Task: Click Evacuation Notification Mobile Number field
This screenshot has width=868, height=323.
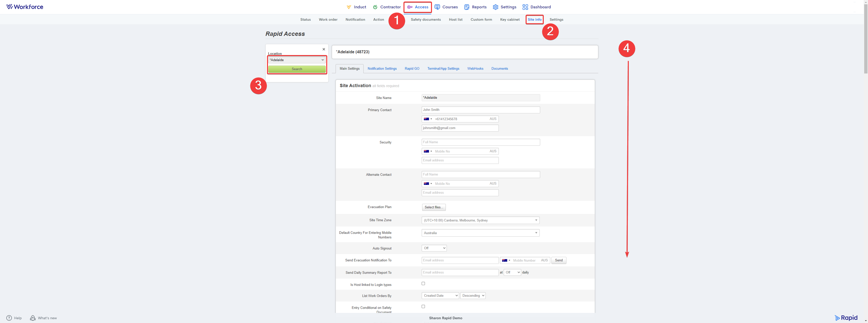Action: click(526, 260)
